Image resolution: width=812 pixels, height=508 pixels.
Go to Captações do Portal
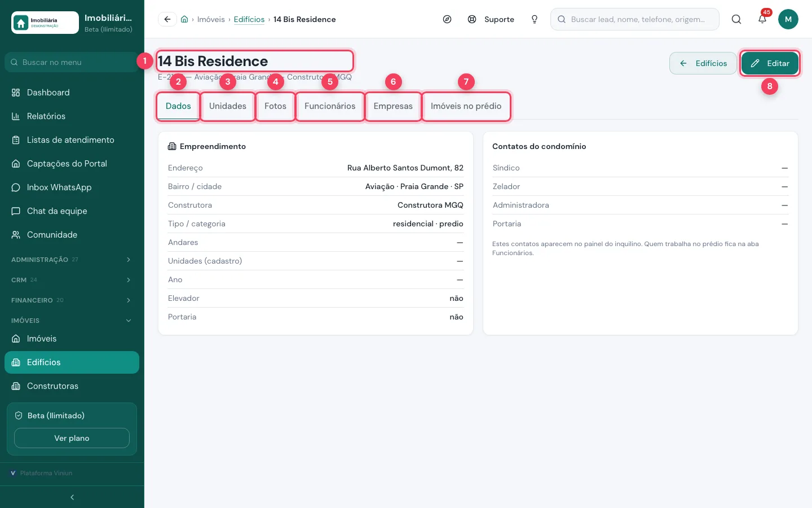(x=72, y=164)
